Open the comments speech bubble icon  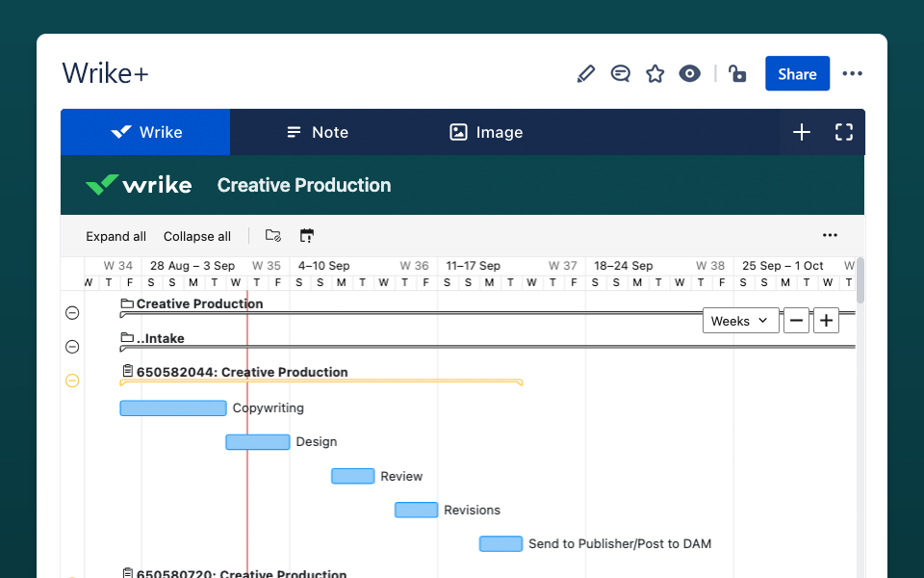(621, 74)
